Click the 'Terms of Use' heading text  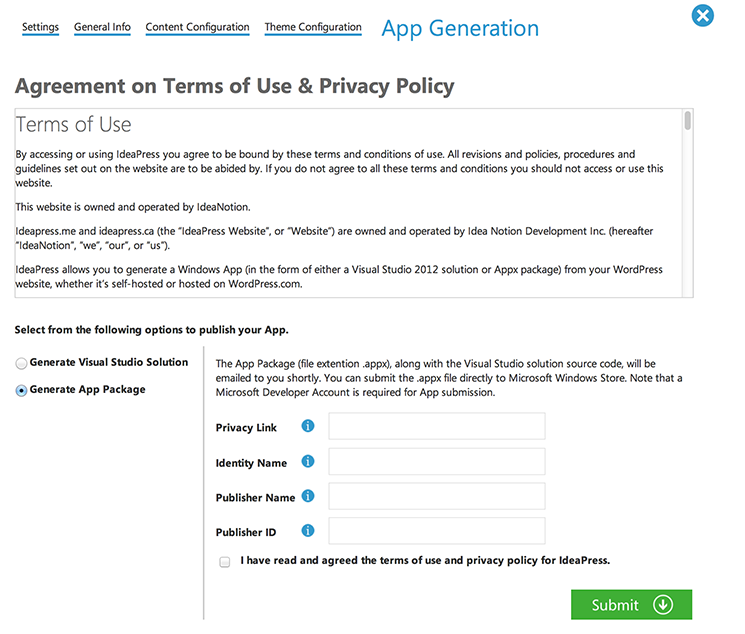point(74,125)
